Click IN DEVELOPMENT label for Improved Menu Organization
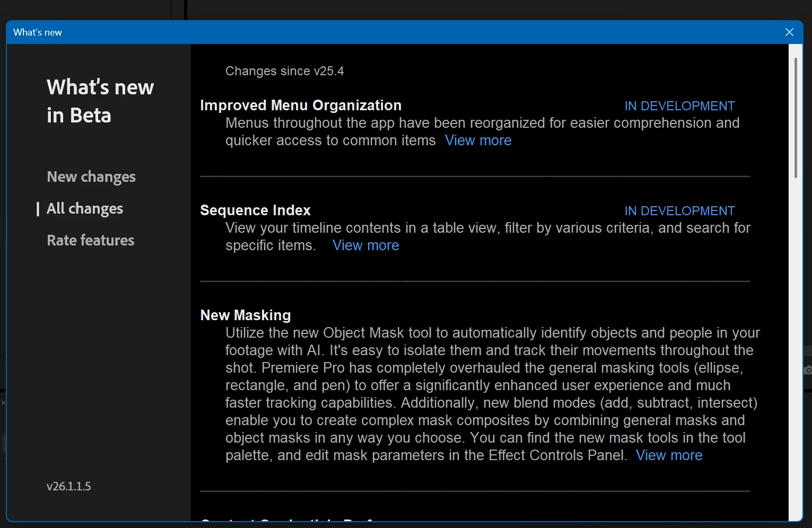 click(x=679, y=106)
